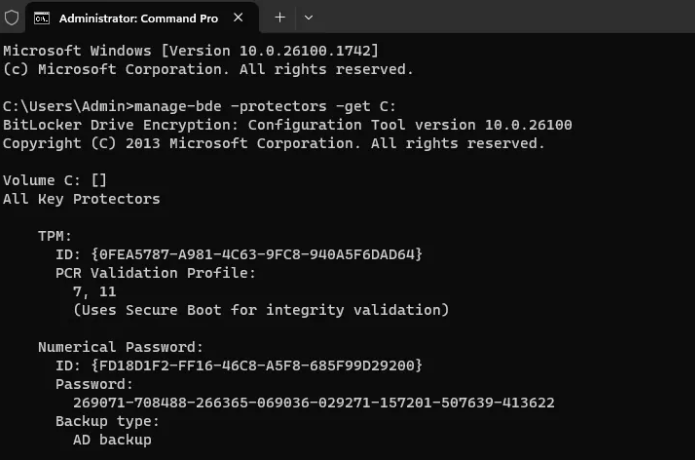Viewport: 695px width, 460px height.
Task: Click the Numerical Password ID GUID
Action: point(256,365)
